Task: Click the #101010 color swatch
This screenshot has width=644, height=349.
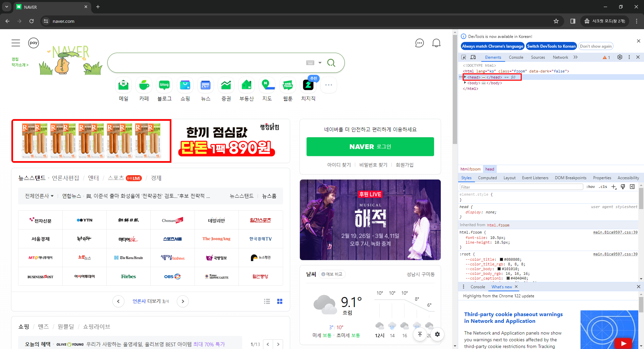Action: pyautogui.click(x=499, y=269)
